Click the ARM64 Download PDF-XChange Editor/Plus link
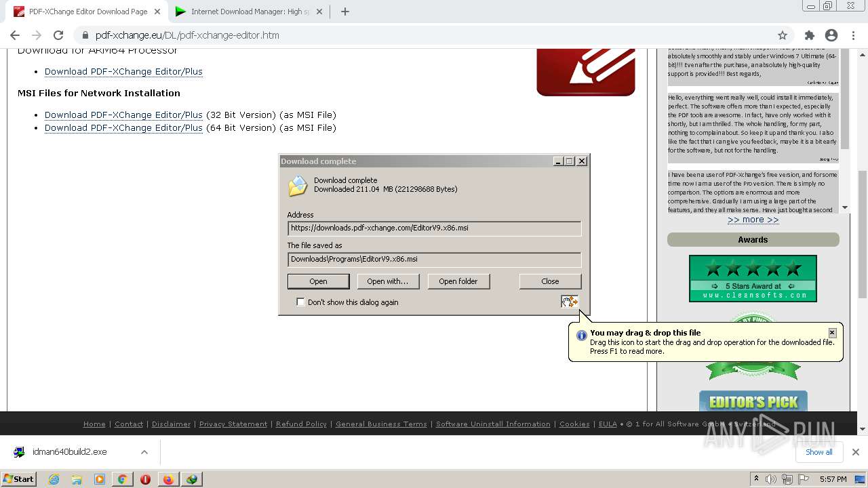Viewport: 868px width, 488px height. 123,71
